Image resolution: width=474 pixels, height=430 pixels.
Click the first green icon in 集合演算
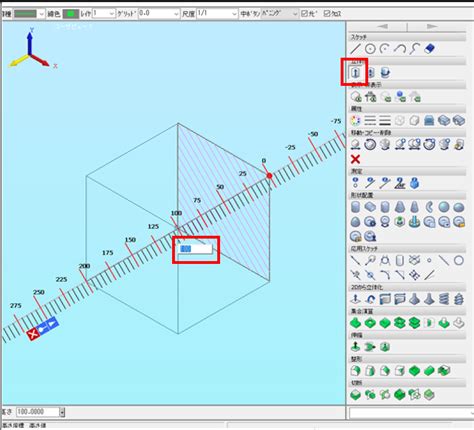(355, 323)
